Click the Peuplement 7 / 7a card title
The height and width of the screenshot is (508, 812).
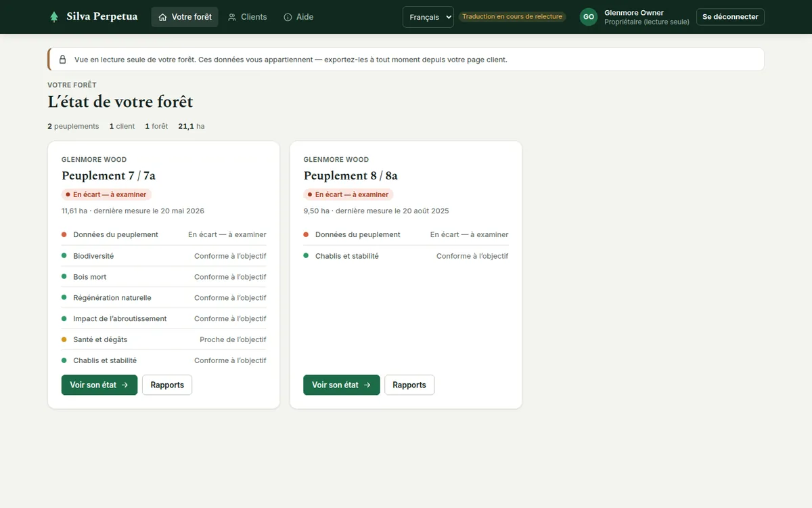pyautogui.click(x=108, y=175)
